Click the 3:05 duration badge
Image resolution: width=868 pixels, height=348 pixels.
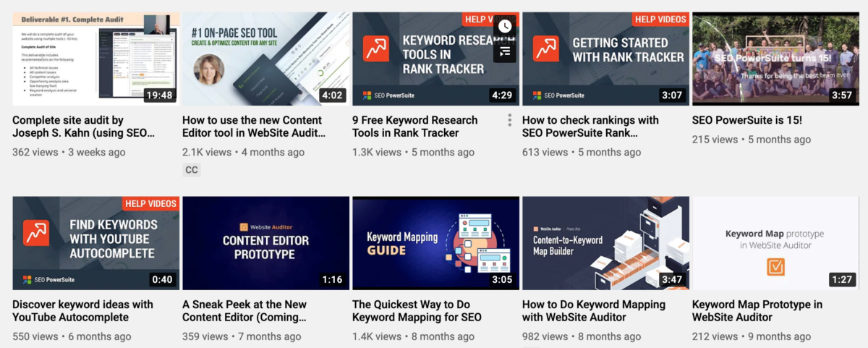502,279
